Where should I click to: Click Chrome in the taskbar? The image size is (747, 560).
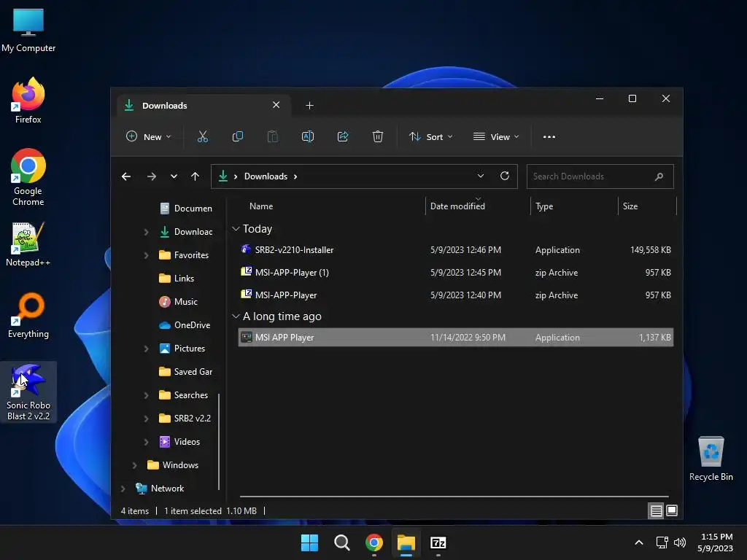coord(374,542)
